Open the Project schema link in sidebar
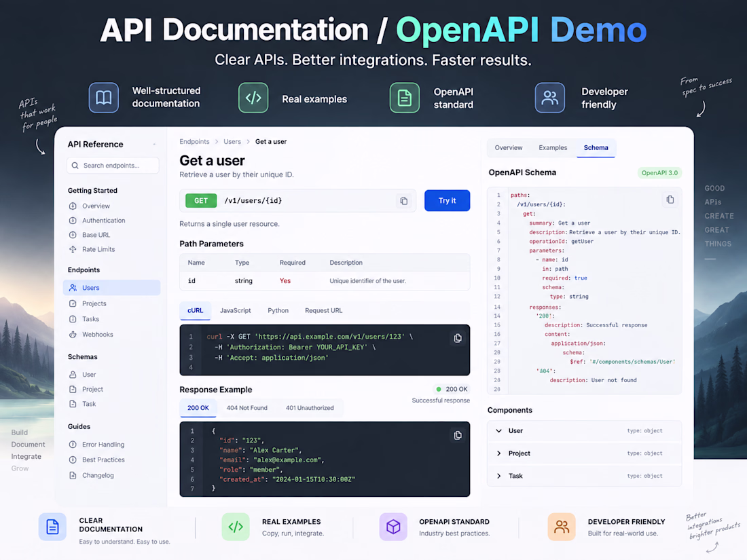The height and width of the screenshot is (560, 747). pyautogui.click(x=92, y=389)
